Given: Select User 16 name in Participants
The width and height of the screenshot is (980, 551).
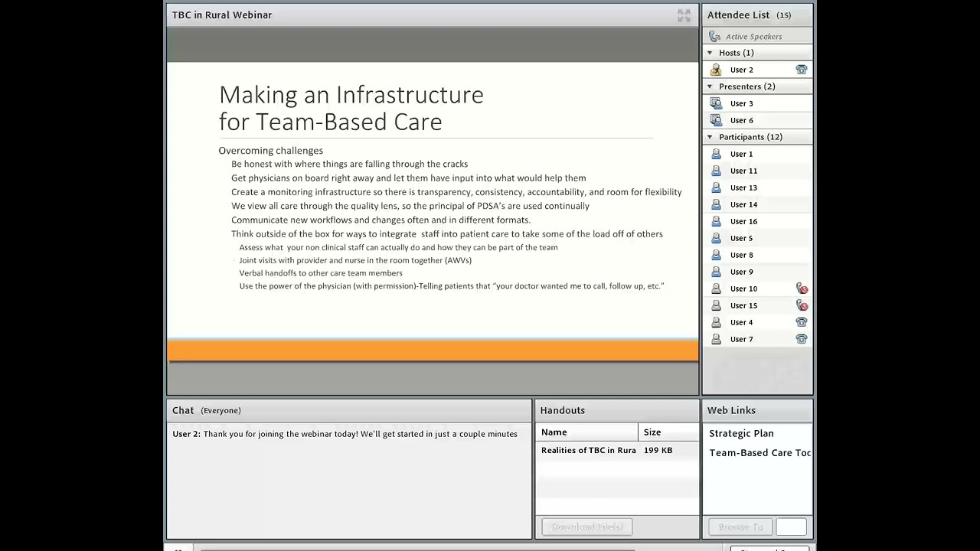Looking at the screenshot, I should click(x=743, y=221).
